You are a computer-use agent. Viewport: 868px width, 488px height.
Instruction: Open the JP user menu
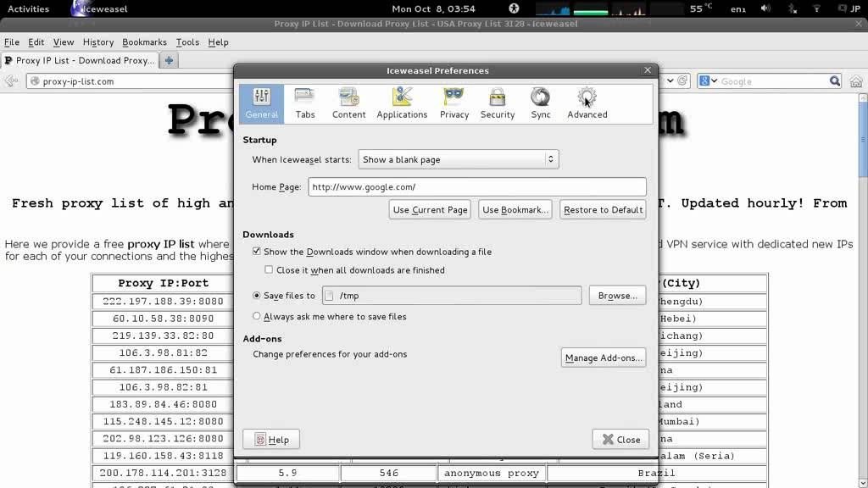coord(849,8)
